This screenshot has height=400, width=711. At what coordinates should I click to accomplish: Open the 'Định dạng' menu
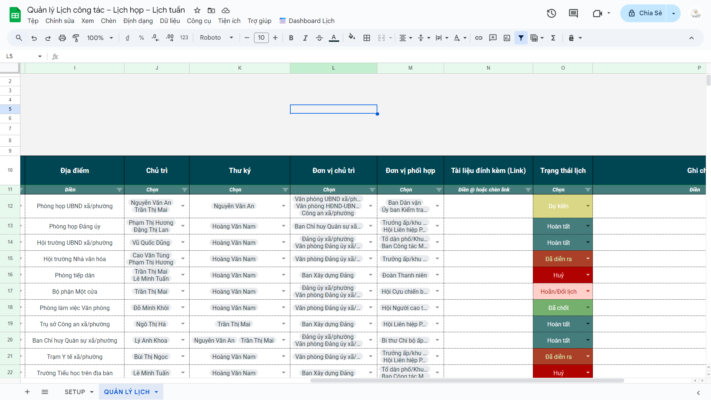pyautogui.click(x=138, y=20)
